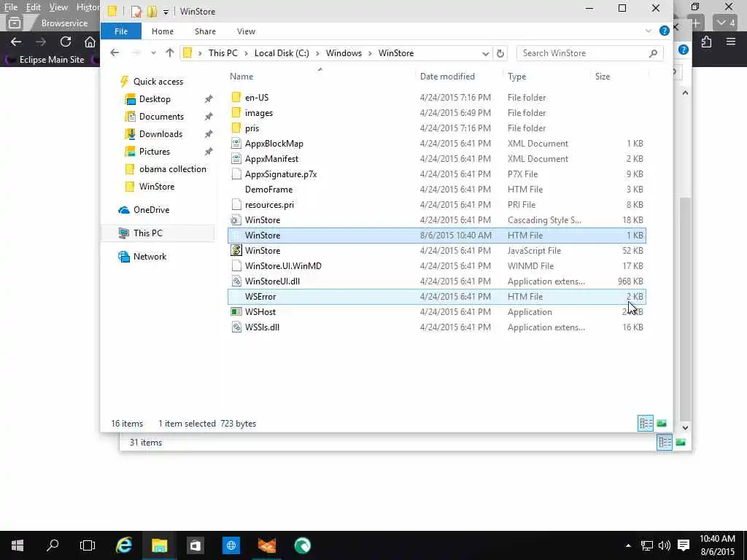The image size is (747, 560).
Task: Select the WinStore stylesheet file icon
Action: pos(236,220)
